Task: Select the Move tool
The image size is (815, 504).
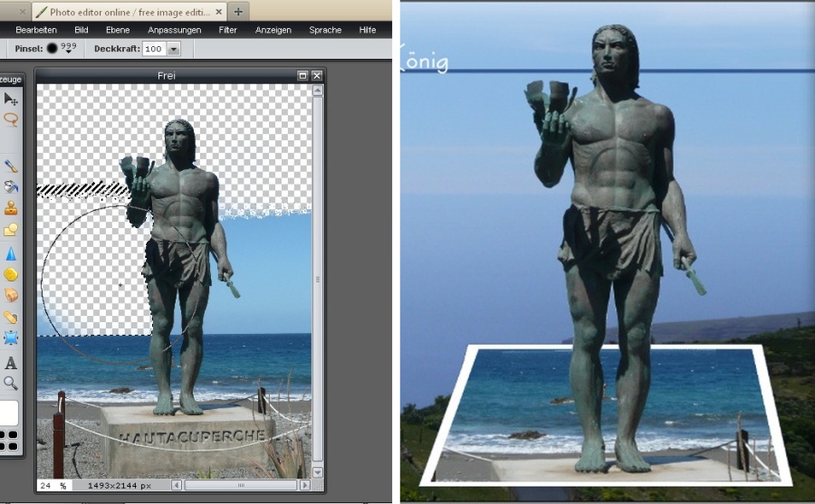Action: tap(11, 100)
